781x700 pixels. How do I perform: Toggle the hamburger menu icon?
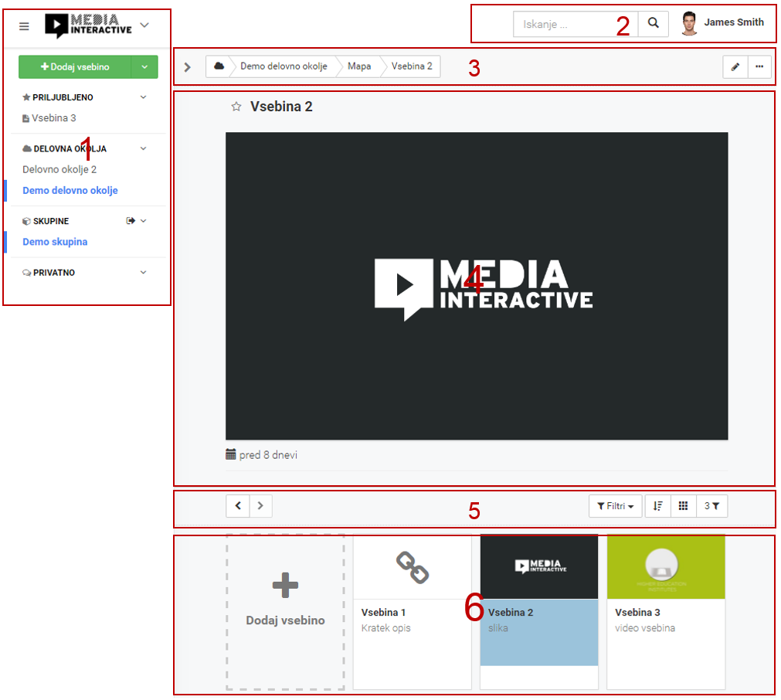(24, 26)
